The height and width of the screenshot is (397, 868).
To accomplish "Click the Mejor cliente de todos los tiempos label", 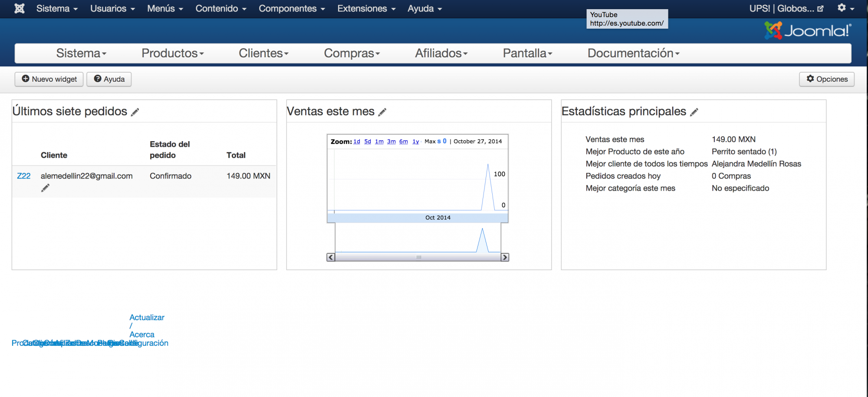I will [647, 164].
